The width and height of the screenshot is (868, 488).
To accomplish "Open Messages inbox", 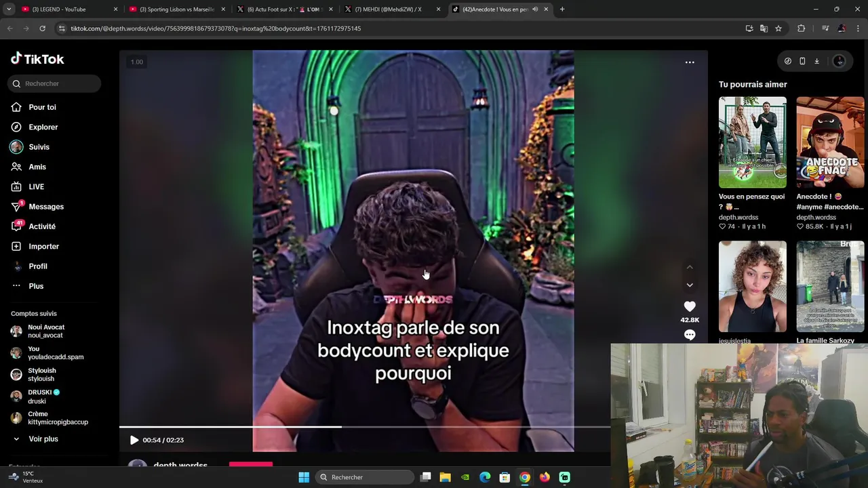I will point(37,207).
